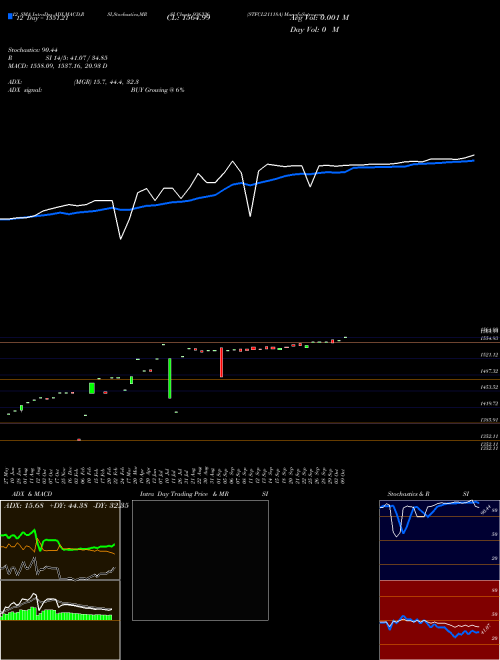This screenshot has height=660, width=500.
Task: Click the 'ADX: 15.68' reading in ADX panel
Action: click(x=22, y=505)
